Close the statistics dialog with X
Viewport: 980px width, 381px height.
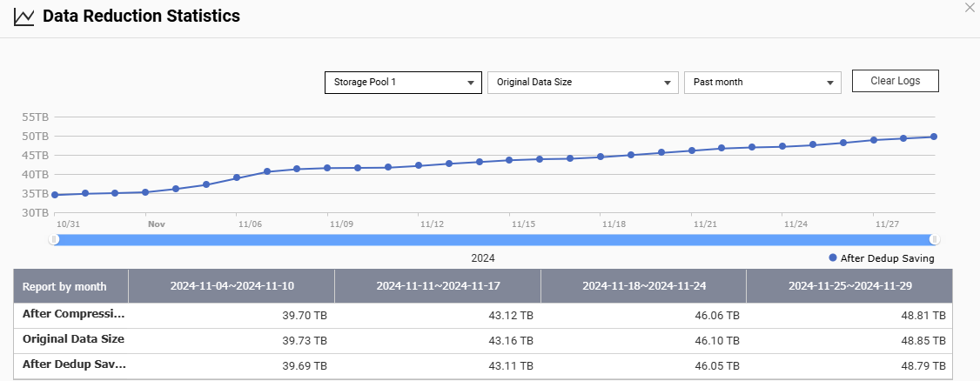point(971,7)
